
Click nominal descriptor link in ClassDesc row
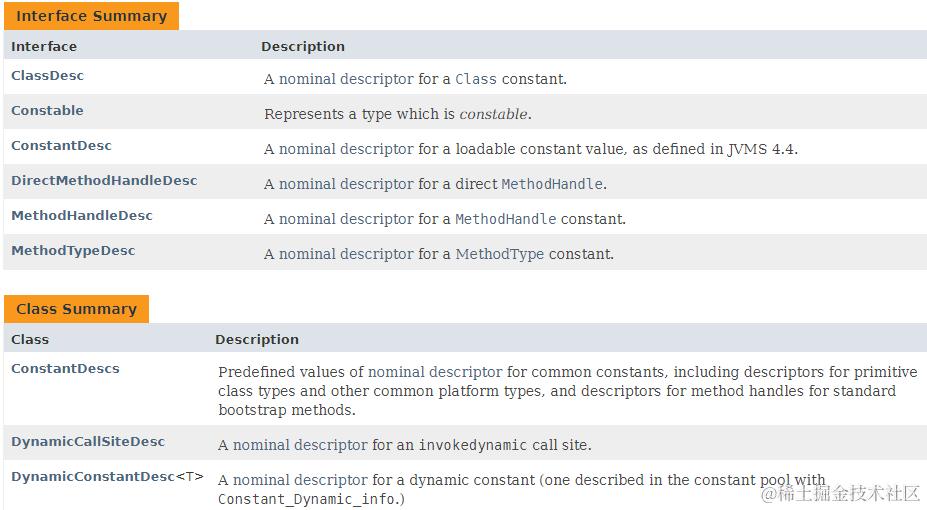345,79
